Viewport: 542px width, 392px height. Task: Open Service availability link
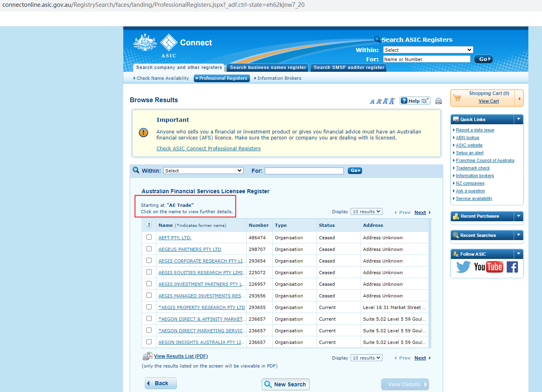pyautogui.click(x=474, y=198)
